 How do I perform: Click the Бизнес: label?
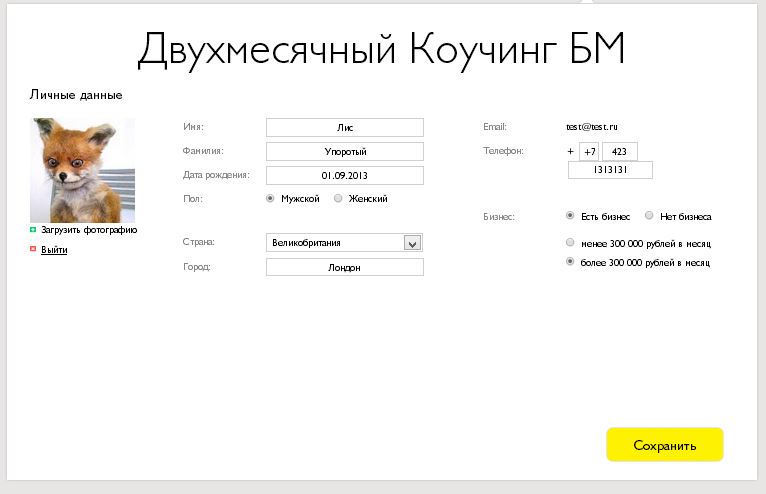tap(499, 216)
